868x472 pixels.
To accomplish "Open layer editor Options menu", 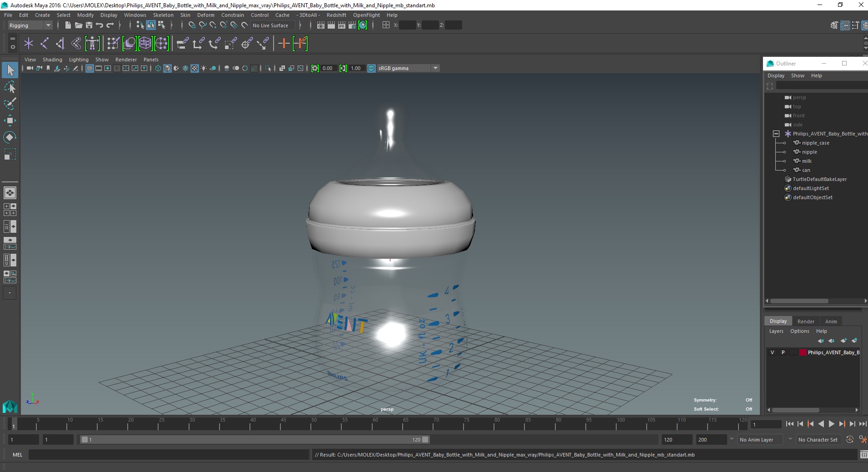I will pos(799,331).
